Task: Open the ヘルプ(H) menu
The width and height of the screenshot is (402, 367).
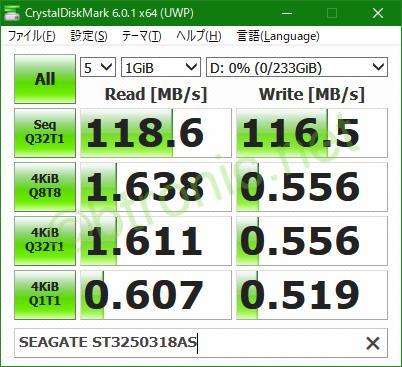Action: (x=199, y=36)
